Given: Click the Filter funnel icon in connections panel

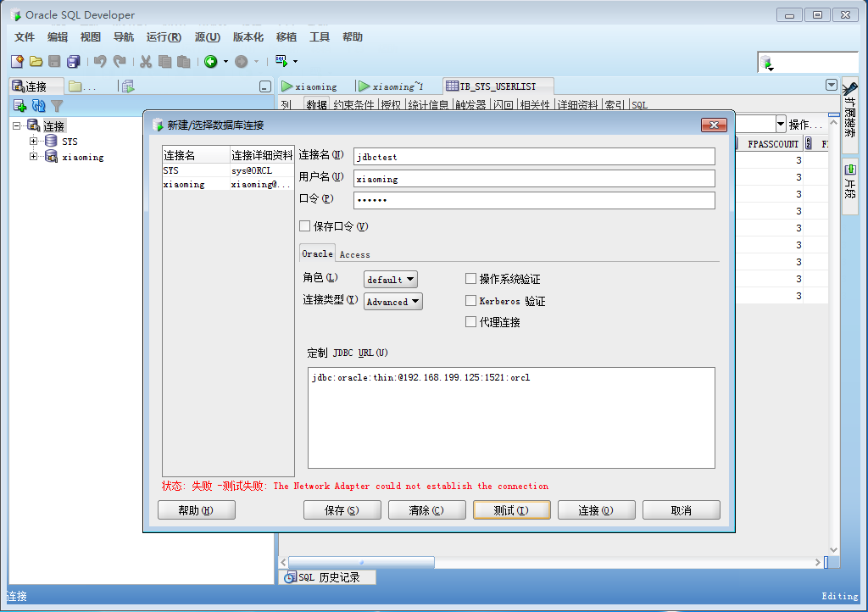Looking at the screenshot, I should point(57,106).
